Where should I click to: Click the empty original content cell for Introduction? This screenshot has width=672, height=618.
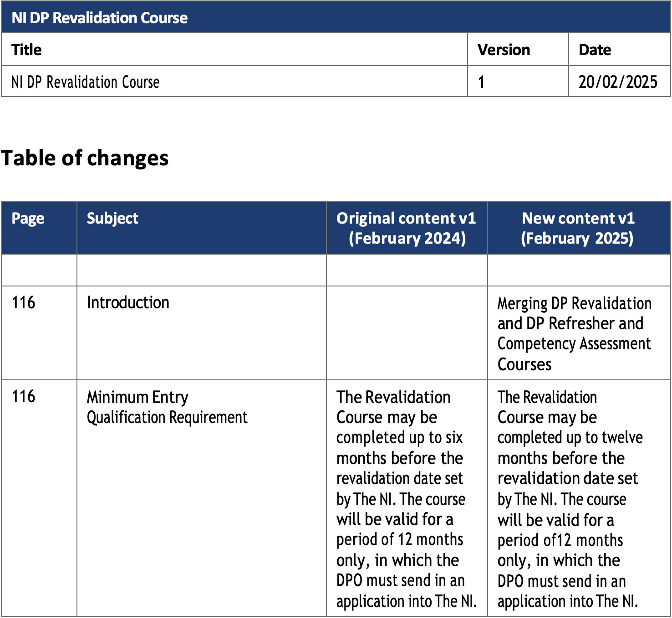(x=407, y=333)
